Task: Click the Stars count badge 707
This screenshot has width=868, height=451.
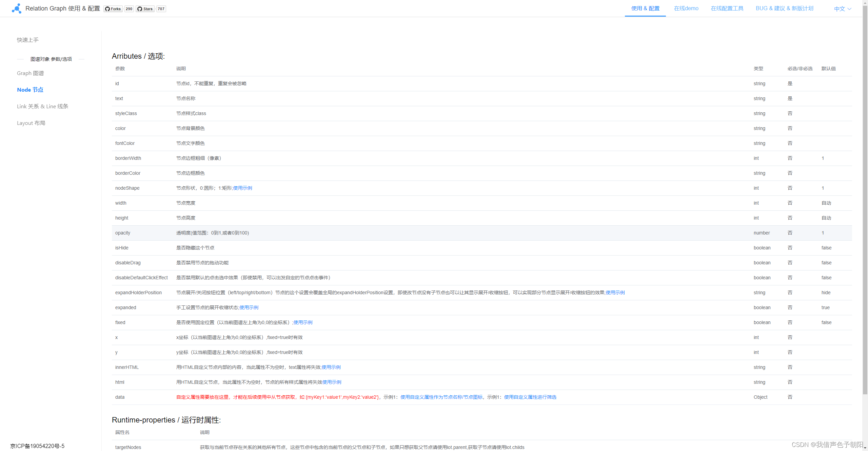Action: [161, 9]
